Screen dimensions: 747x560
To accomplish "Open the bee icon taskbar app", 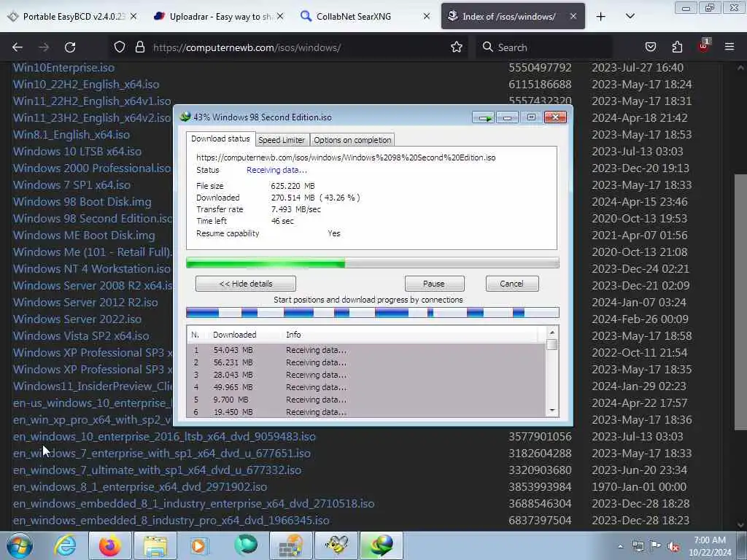I will pyautogui.click(x=336, y=545).
